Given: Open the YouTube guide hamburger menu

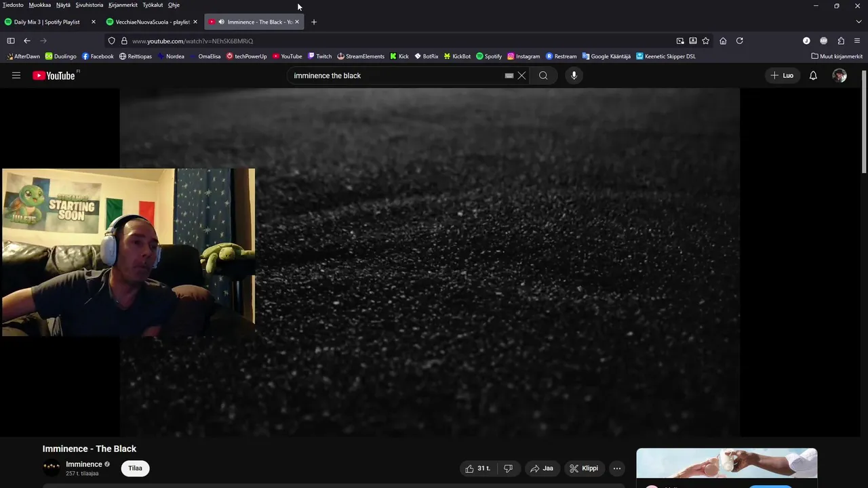Looking at the screenshot, I should click(x=16, y=75).
